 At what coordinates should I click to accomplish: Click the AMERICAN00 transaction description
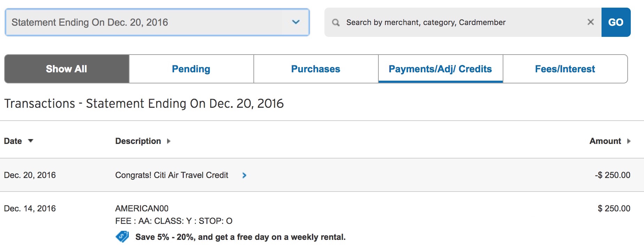pyautogui.click(x=142, y=209)
